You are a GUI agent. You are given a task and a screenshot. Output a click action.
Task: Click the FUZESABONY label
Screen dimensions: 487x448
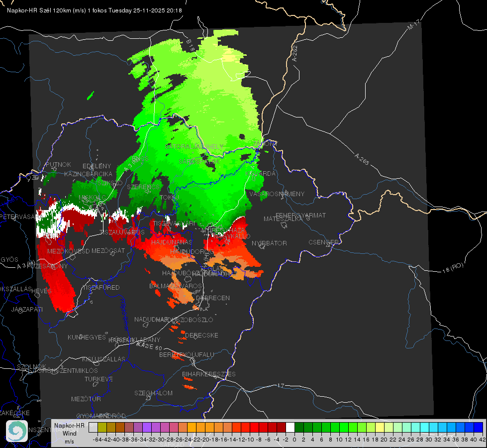[x=47, y=266]
